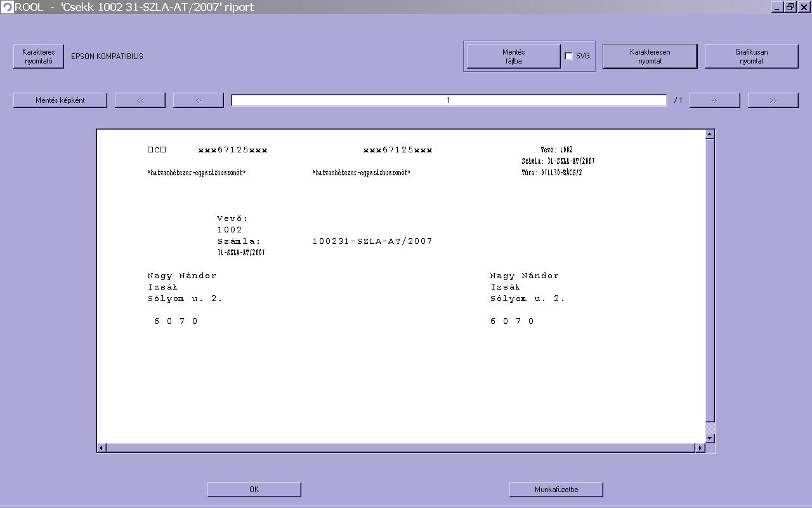Image resolution: width=812 pixels, height=508 pixels.
Task: Go to previous page with <- button
Action: (x=199, y=100)
